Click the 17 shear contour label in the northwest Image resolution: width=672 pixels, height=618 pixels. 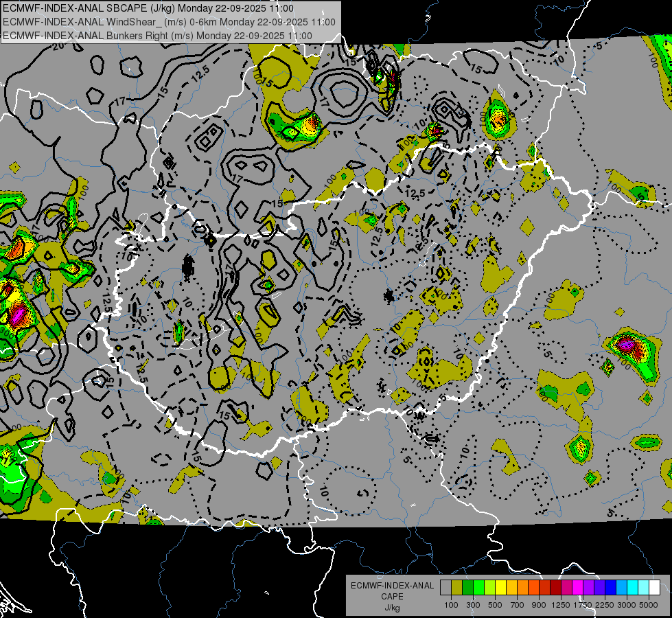coord(120,102)
